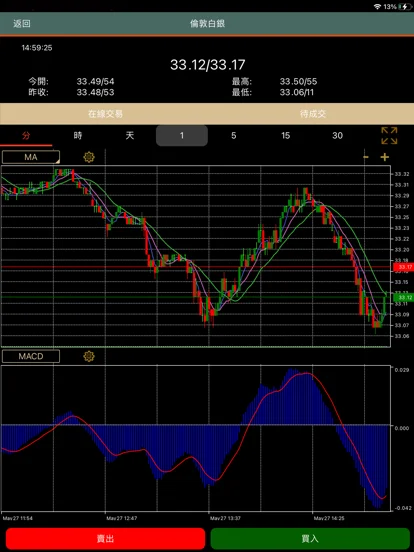Expand chart to fullscreen with the arrows icon
Screen dimensions: 414x552
click(x=389, y=136)
